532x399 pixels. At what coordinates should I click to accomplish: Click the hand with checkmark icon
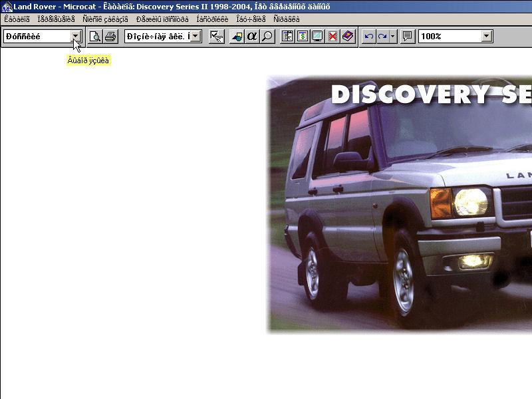(x=216, y=37)
